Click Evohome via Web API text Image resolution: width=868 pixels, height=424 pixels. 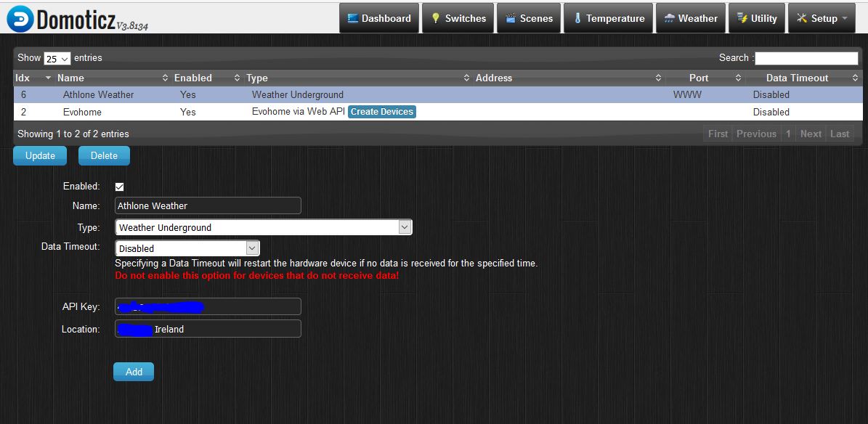point(299,112)
